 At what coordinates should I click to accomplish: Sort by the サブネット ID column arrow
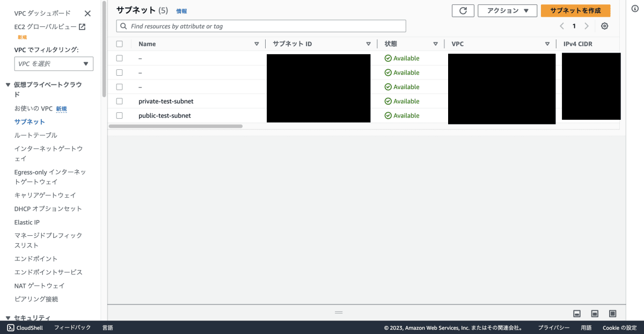pyautogui.click(x=368, y=44)
